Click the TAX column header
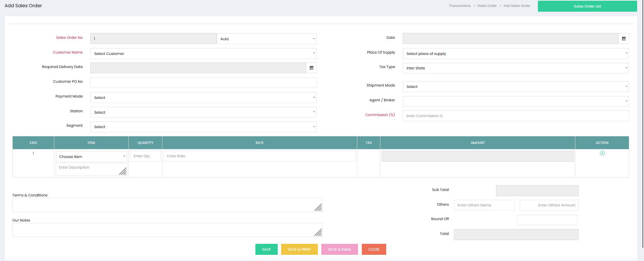The width and height of the screenshot is (644, 261). coord(369,143)
